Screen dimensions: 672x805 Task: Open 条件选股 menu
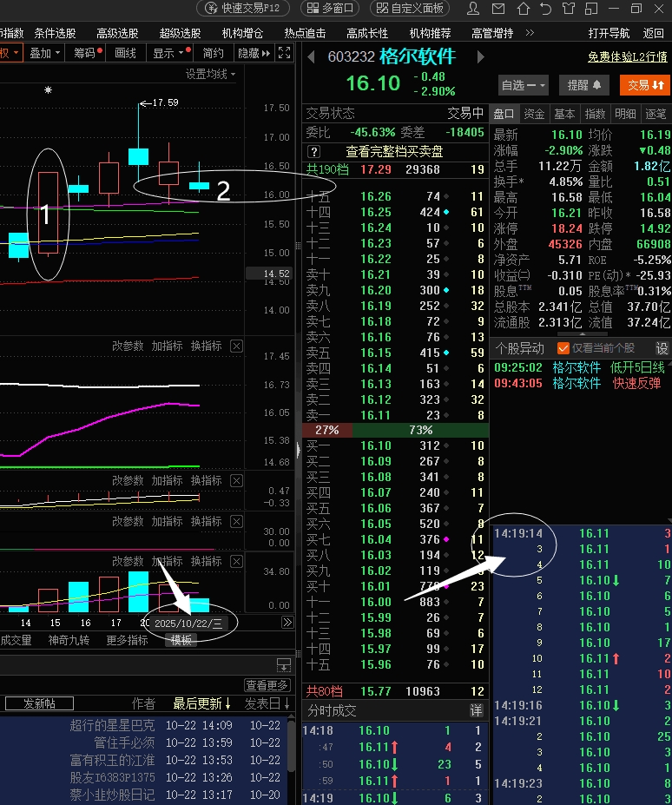click(55, 33)
